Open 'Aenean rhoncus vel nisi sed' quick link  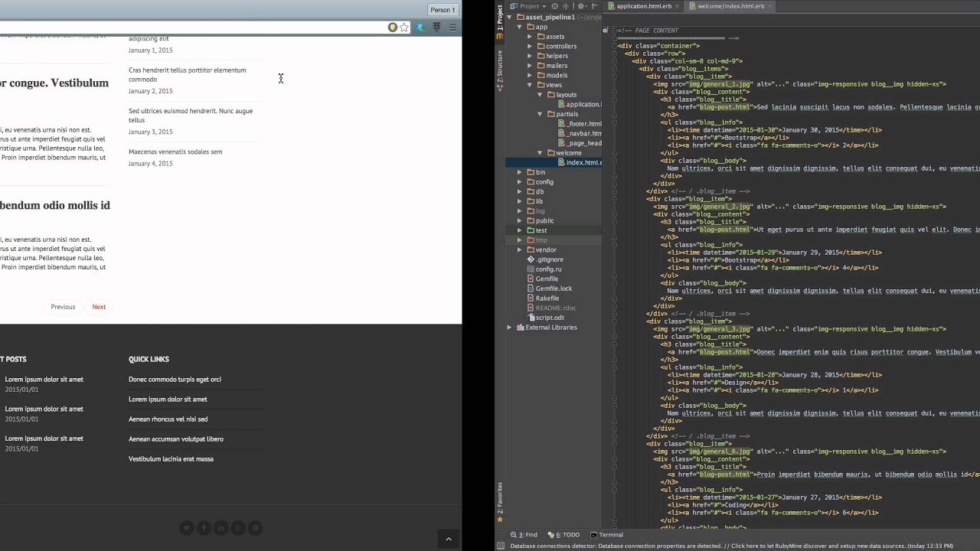(168, 419)
